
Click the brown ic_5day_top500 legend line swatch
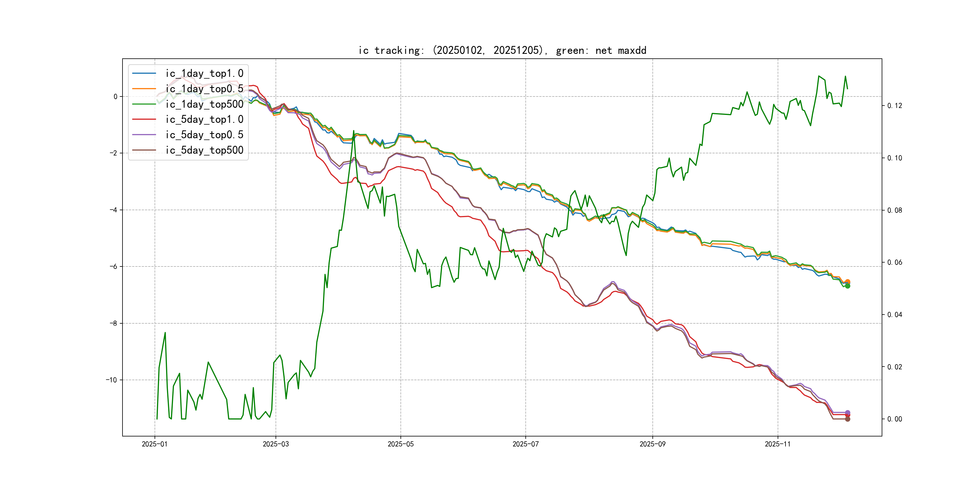(144, 150)
